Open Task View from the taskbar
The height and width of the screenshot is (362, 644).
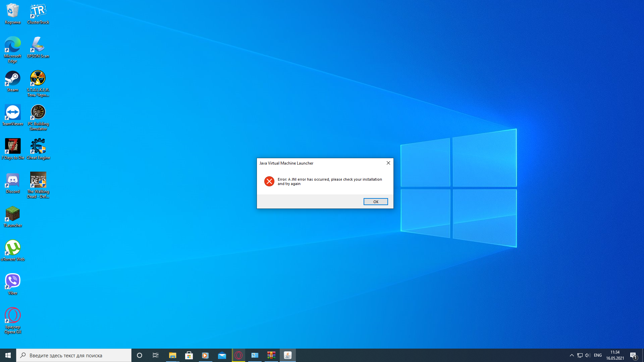coord(155,355)
